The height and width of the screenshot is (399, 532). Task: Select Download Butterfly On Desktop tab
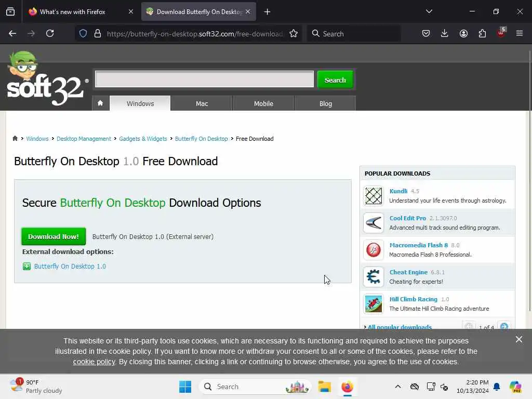[199, 11]
